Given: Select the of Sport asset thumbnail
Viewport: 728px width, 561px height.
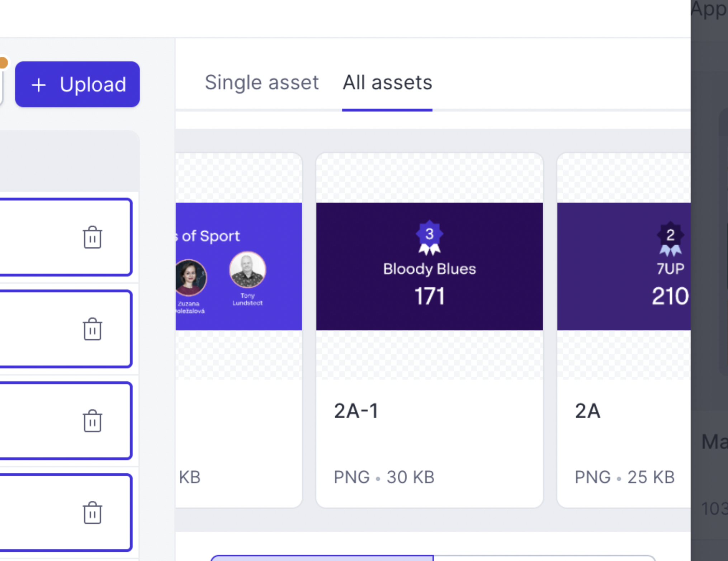Looking at the screenshot, I should pos(239,266).
